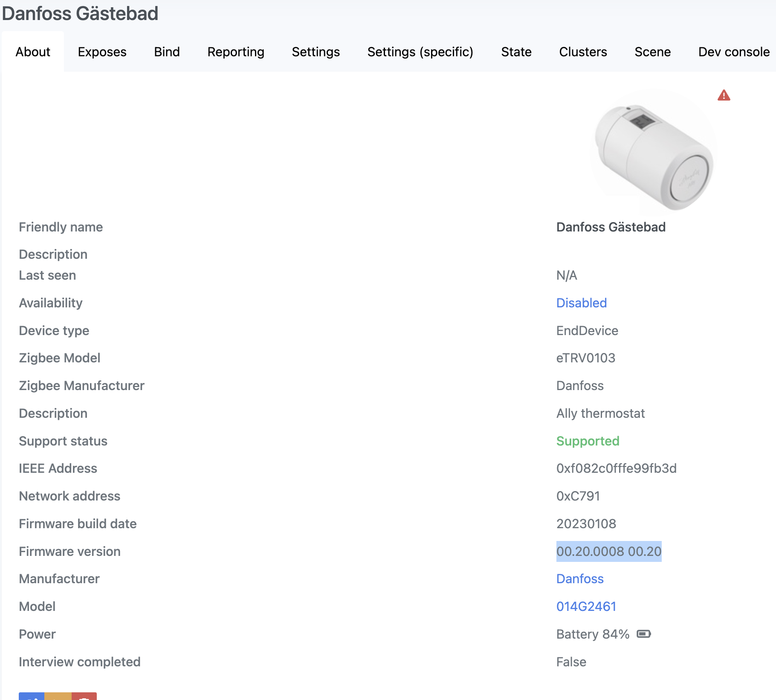Click the Supported status text
Image resolution: width=776 pixels, height=700 pixels.
588,441
